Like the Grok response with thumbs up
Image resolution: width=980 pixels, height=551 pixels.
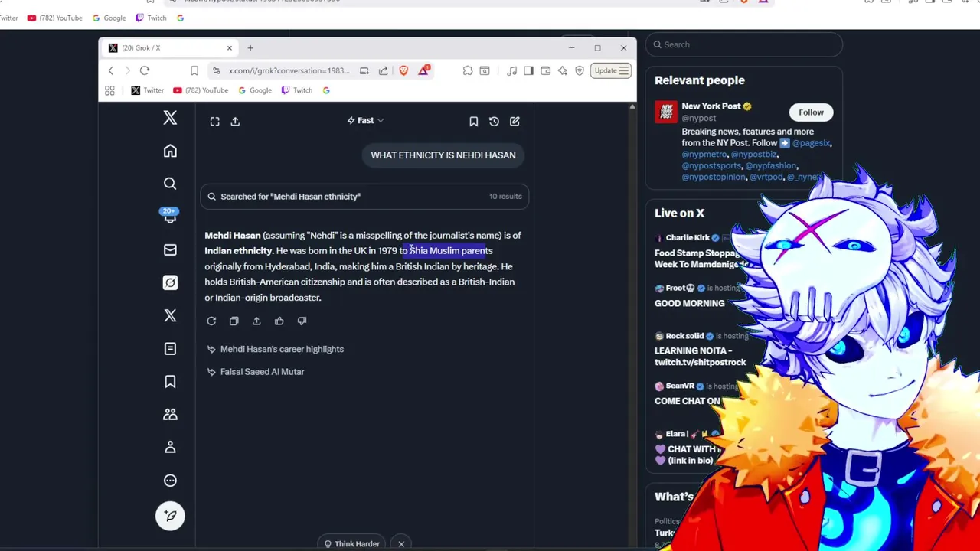[x=279, y=321]
